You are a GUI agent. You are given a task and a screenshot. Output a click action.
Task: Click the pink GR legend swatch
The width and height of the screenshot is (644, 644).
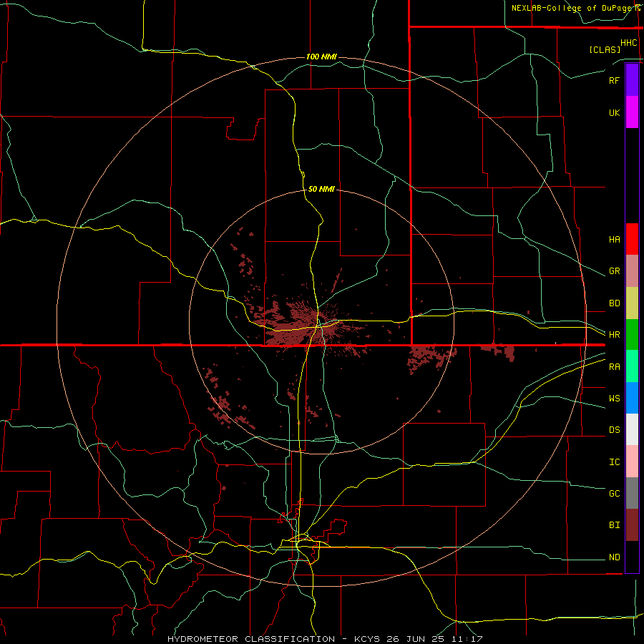[x=632, y=271]
